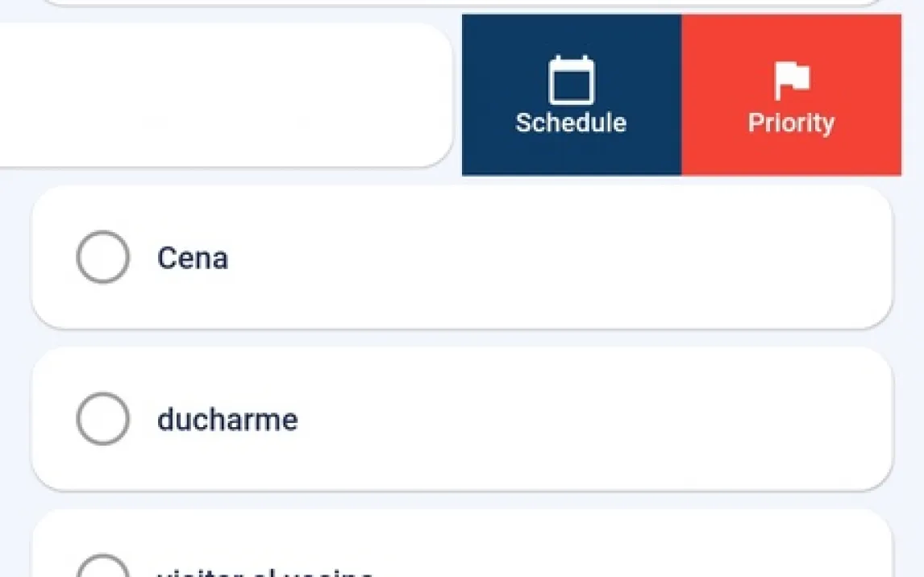This screenshot has width=924, height=577.
Task: Click the blank area left of the Cena circle
Action: tap(53, 258)
